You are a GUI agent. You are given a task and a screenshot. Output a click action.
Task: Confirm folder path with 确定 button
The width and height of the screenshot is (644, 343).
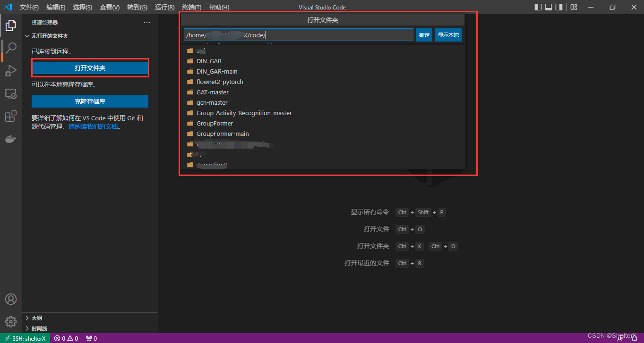click(x=424, y=35)
